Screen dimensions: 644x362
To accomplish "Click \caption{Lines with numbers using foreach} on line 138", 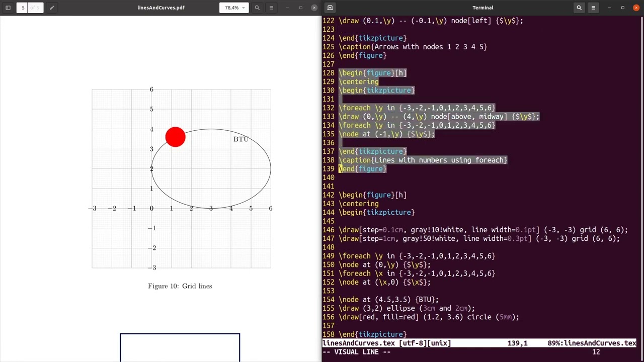I will click(423, 160).
